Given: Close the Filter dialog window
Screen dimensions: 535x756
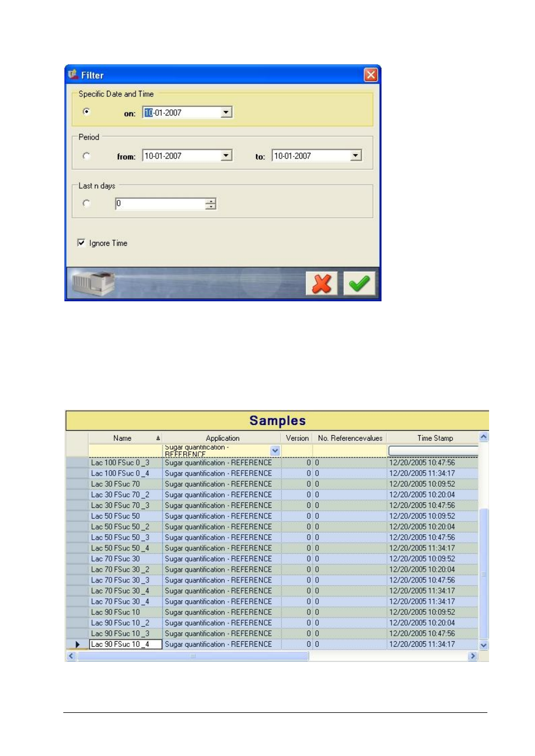Looking at the screenshot, I should [x=370, y=74].
